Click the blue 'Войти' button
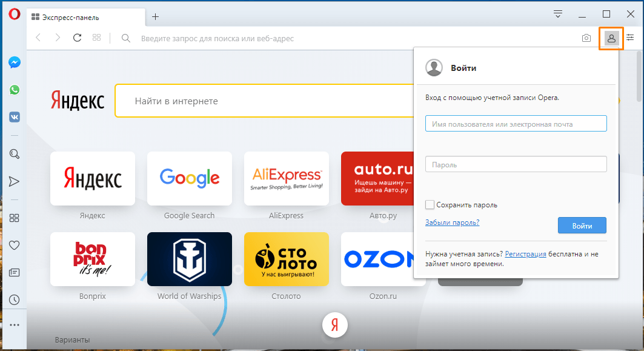Screen dimensions: 644x351 click(x=582, y=226)
